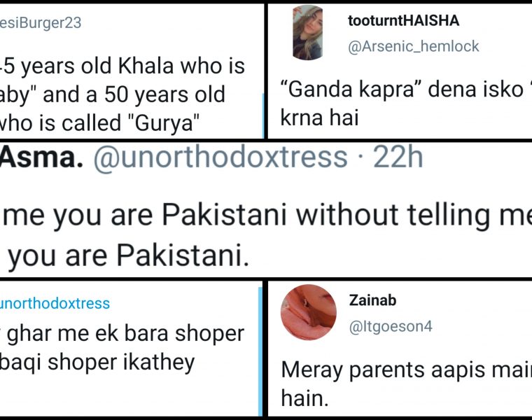Select the "ghar me ek bara shoper" line
532x420 pixels.
pyautogui.click(x=122, y=334)
